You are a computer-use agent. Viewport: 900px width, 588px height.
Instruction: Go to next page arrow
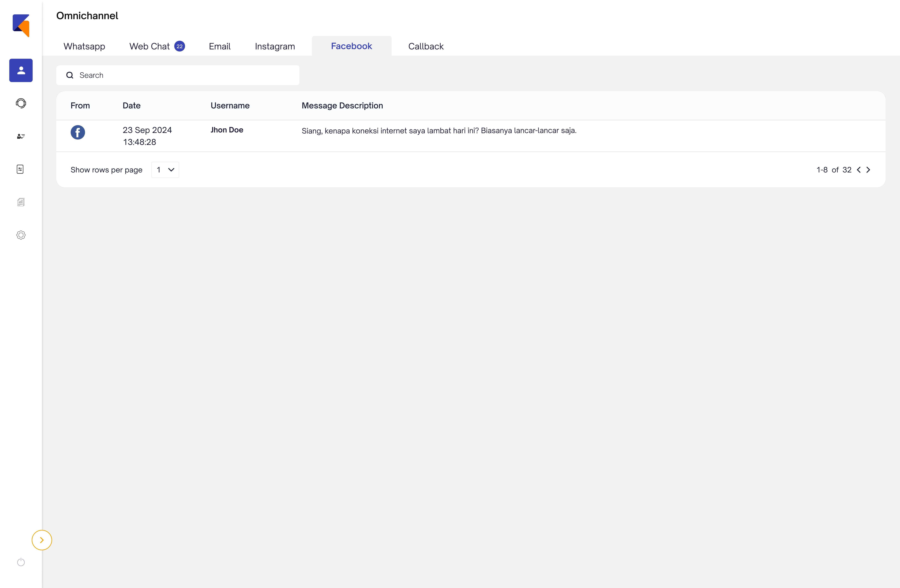(x=868, y=170)
